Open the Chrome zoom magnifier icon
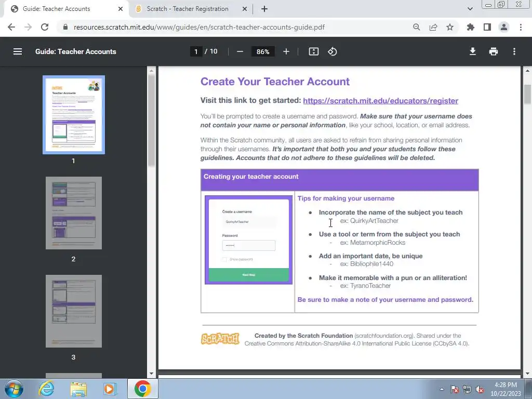The image size is (532, 399). [x=416, y=27]
